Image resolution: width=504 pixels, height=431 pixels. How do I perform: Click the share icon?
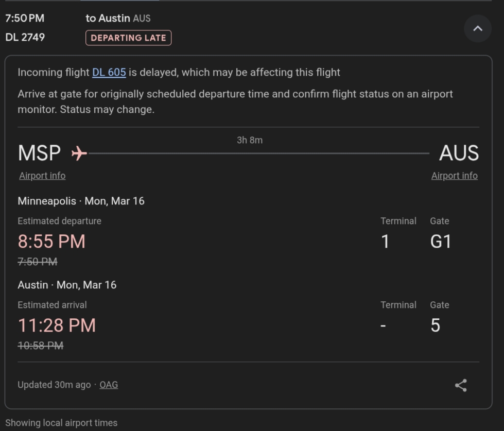tap(461, 385)
